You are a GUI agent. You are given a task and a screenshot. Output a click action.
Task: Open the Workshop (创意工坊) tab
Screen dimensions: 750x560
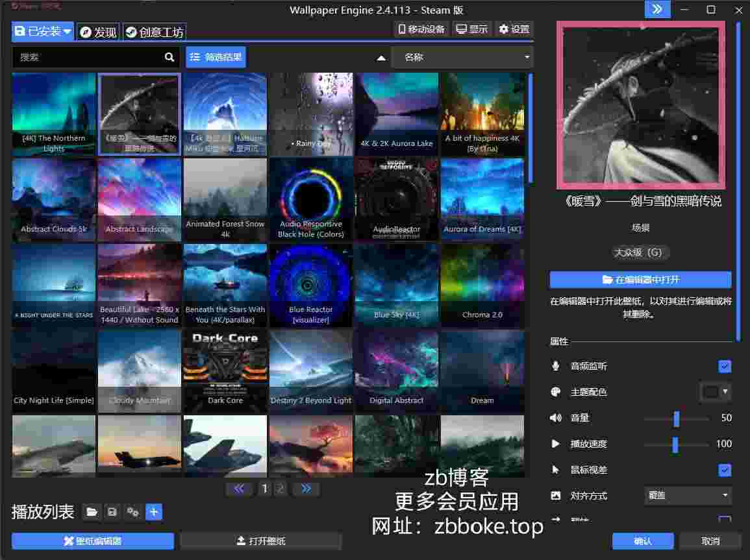pyautogui.click(x=155, y=32)
